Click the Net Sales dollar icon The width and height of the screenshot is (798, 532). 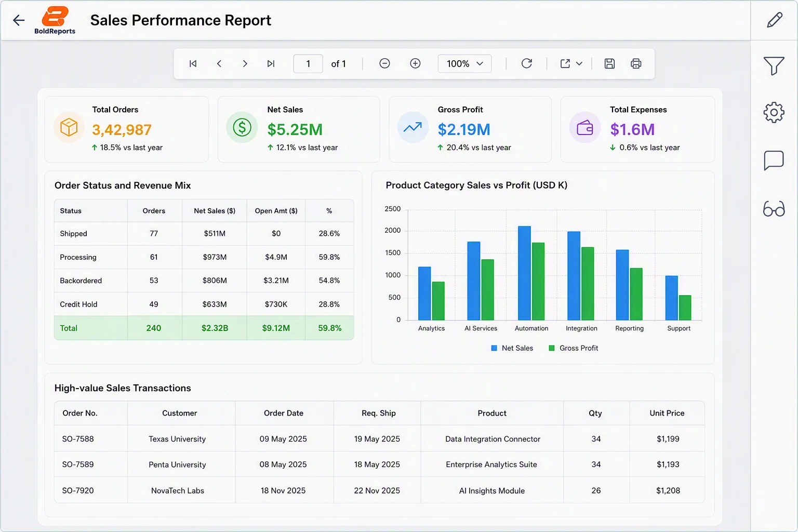pos(242,127)
